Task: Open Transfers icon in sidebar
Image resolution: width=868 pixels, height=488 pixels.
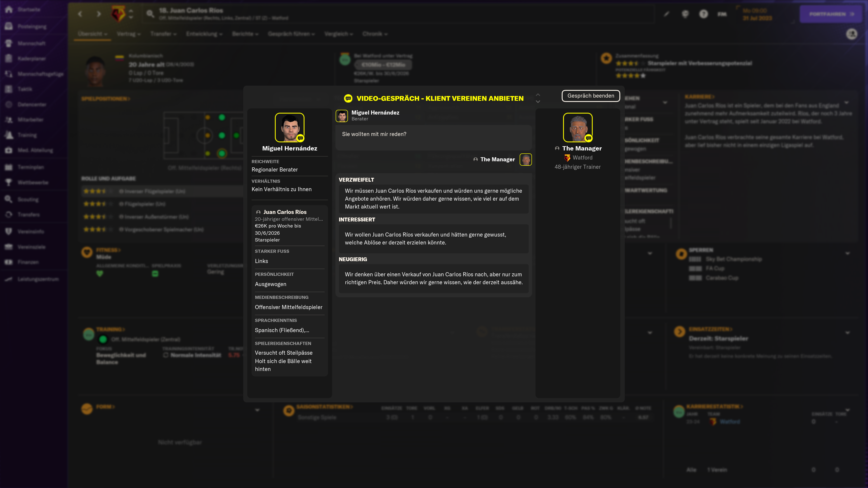Action: coord(9,215)
